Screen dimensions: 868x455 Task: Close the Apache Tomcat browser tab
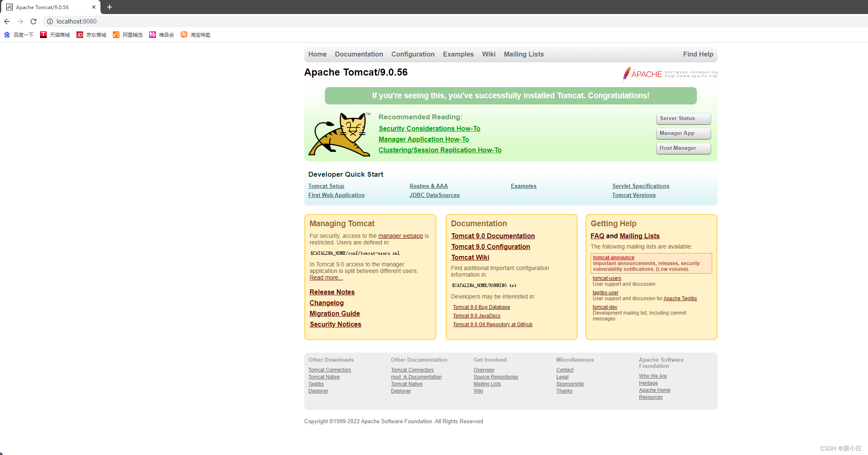tap(94, 7)
